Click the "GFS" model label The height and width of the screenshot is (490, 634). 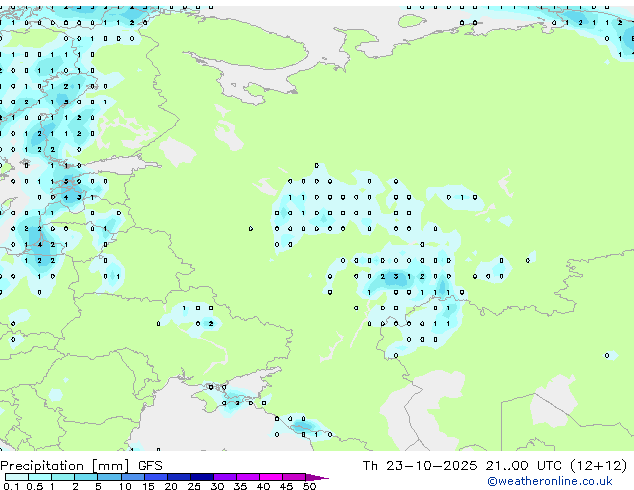(x=150, y=466)
